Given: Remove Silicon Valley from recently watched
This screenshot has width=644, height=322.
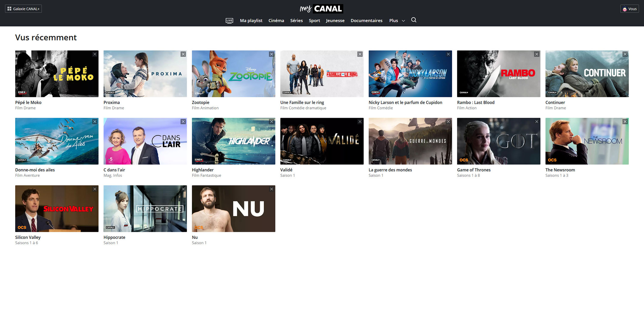Looking at the screenshot, I should click(95, 189).
